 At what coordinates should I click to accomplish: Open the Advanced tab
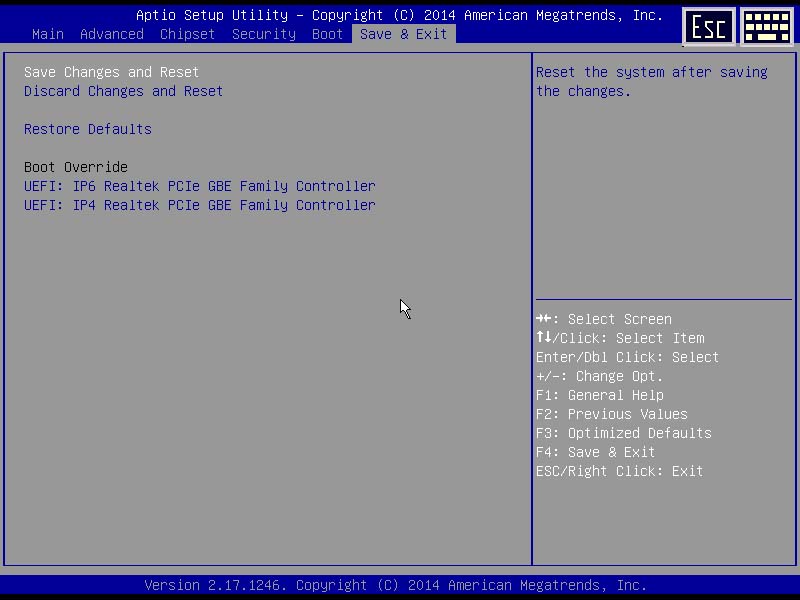[x=112, y=34]
